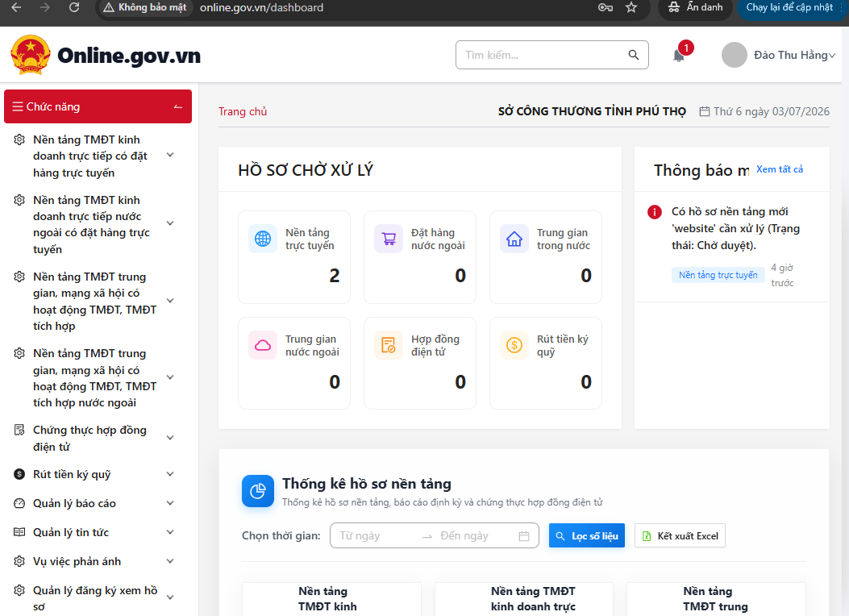Image resolution: width=849 pixels, height=616 pixels.
Task: Click the Trang chủ breadcrumb link
Action: [x=243, y=111]
